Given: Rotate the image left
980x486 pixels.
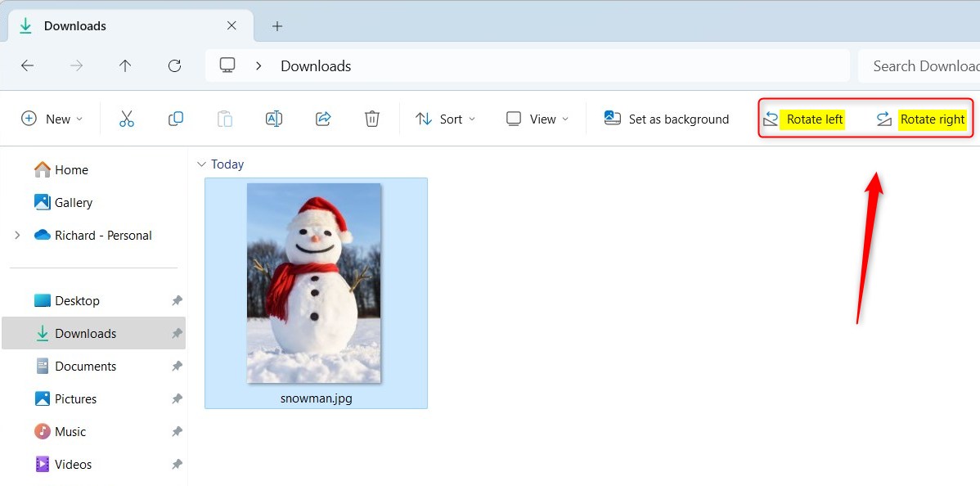Looking at the screenshot, I should point(806,119).
